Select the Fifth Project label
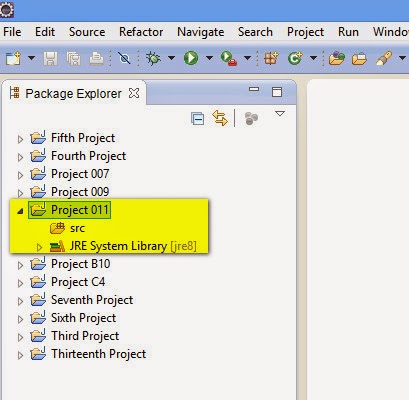The width and height of the screenshot is (409, 400). click(83, 138)
